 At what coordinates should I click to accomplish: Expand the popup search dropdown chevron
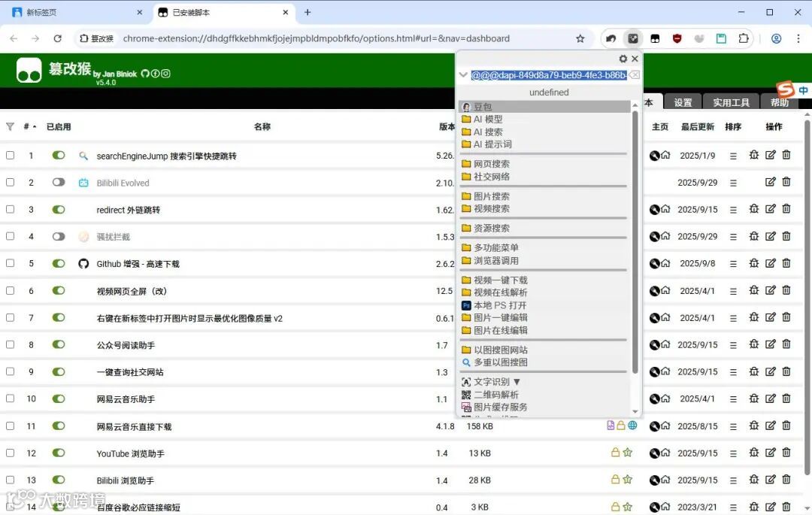(x=463, y=75)
